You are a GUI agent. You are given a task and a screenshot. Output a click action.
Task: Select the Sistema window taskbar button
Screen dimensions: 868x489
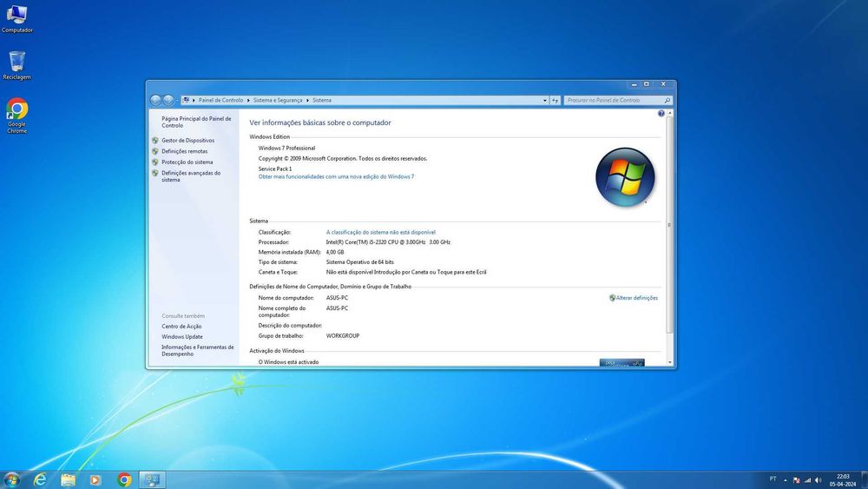tap(152, 479)
